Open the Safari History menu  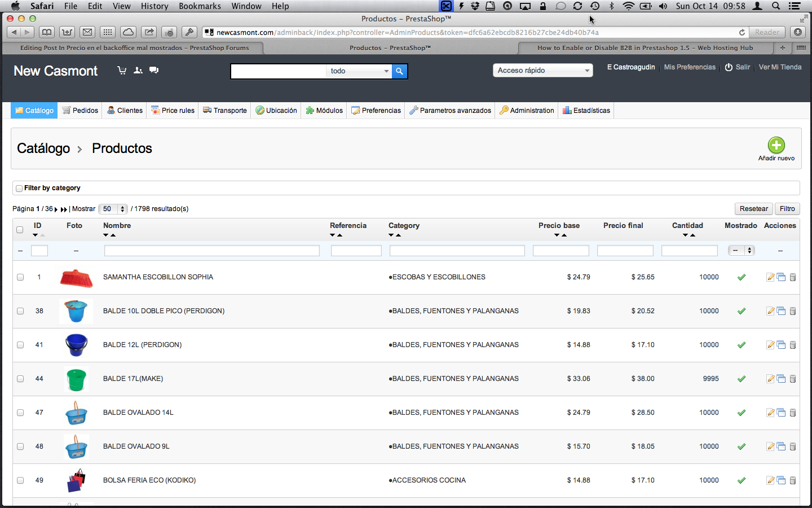coord(155,6)
